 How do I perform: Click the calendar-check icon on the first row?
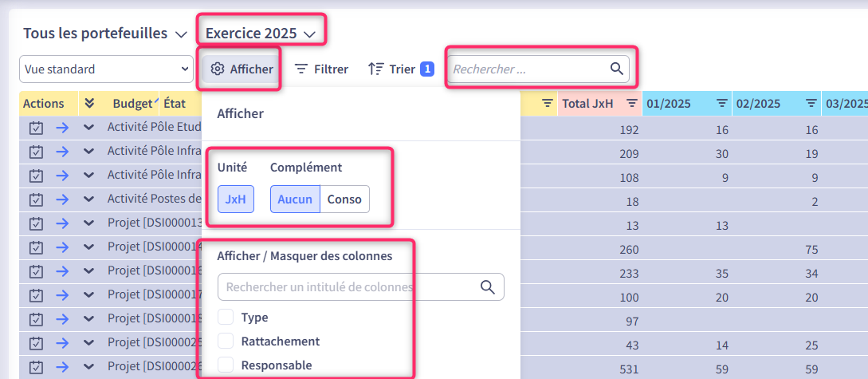point(36,128)
